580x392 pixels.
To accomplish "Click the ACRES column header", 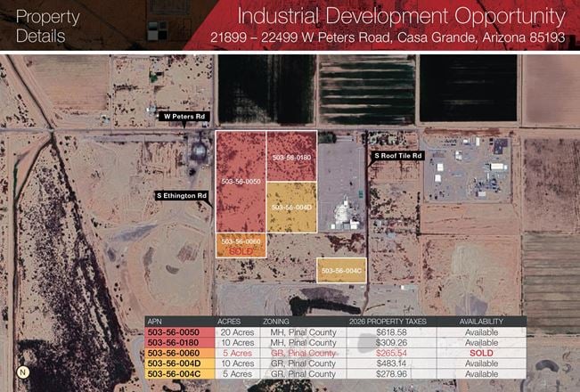I will (229, 322).
